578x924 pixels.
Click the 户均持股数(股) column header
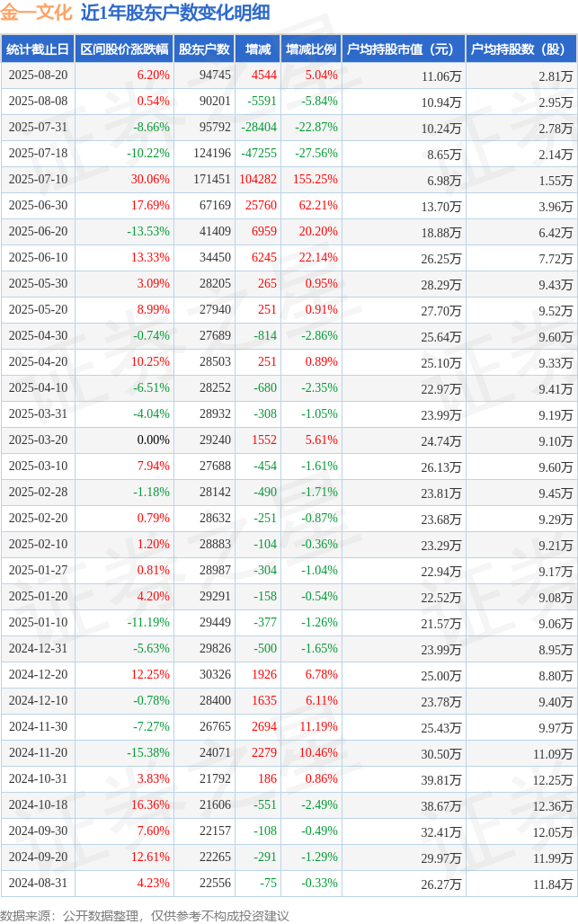point(521,49)
